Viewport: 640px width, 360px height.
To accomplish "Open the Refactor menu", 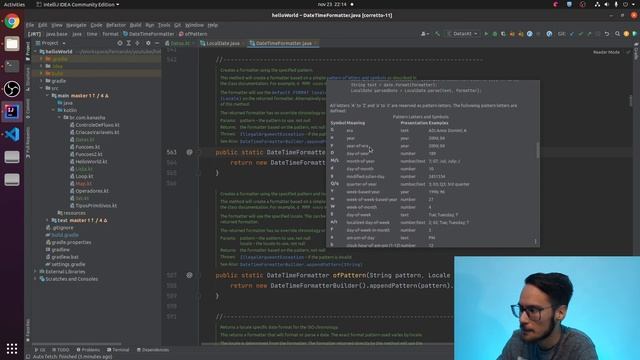I will pos(116,25).
